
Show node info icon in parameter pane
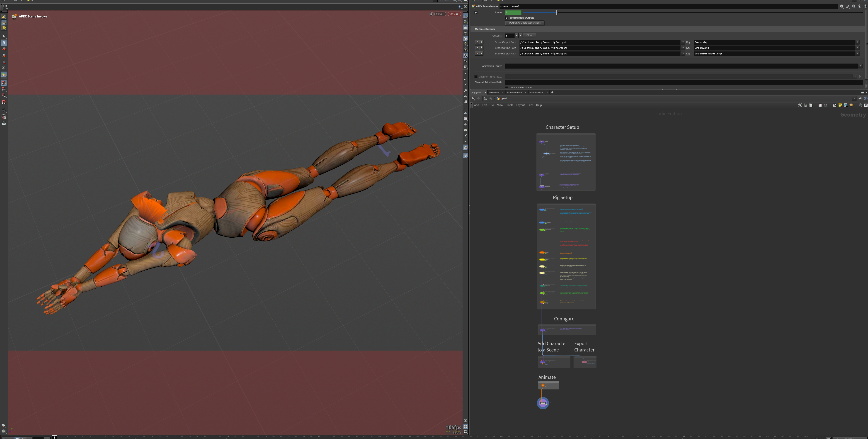tap(859, 6)
